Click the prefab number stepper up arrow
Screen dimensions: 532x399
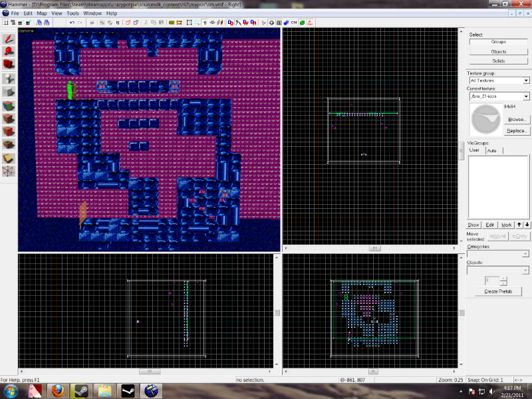click(503, 279)
